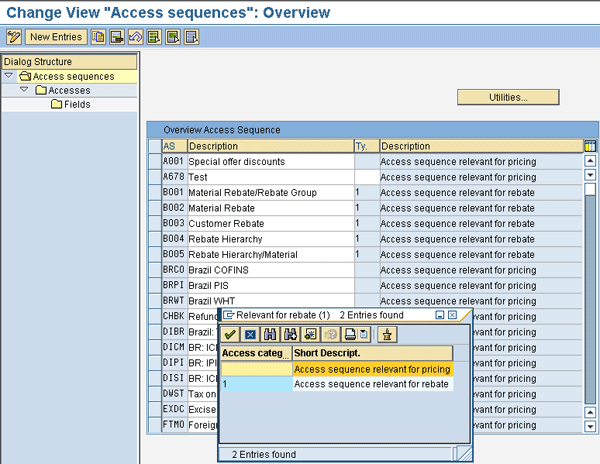This screenshot has width=600, height=464.
Task: Click the Short Descript. column header in popup
Action: [373, 353]
